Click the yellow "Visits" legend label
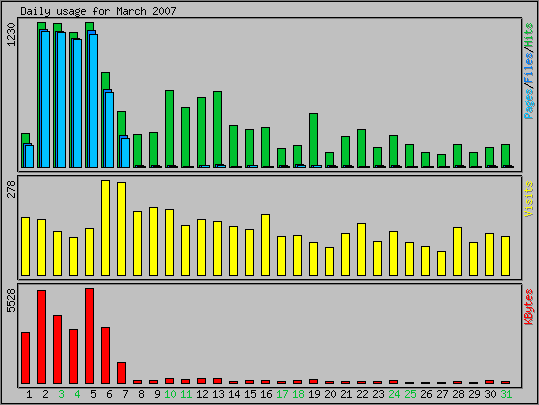Screen dimensions: 539x405 coord(529,199)
